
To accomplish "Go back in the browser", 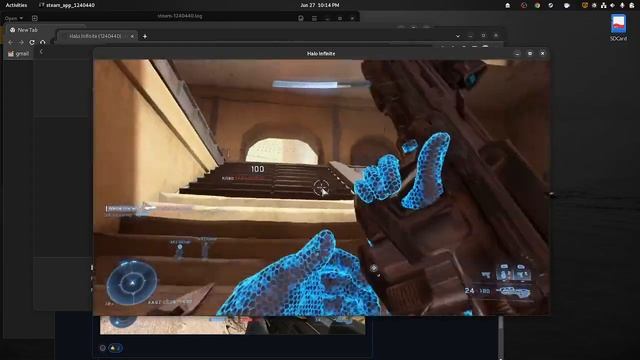I will tap(11, 42).
